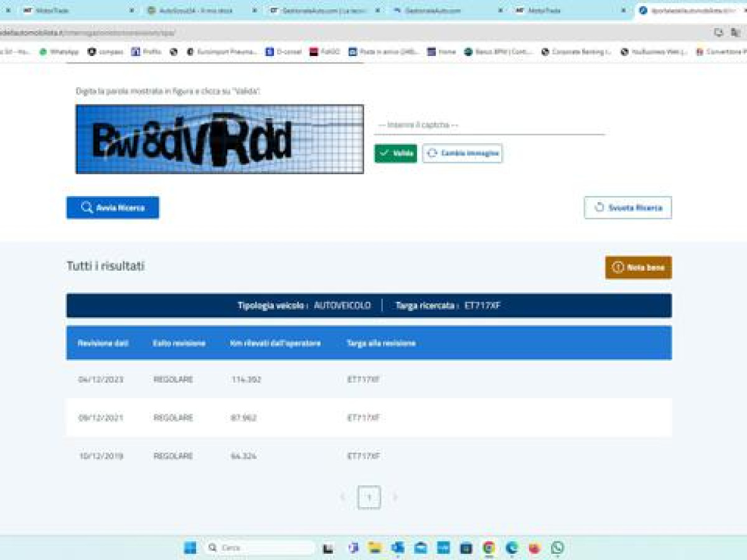Open the Nota bene info button

(x=638, y=268)
